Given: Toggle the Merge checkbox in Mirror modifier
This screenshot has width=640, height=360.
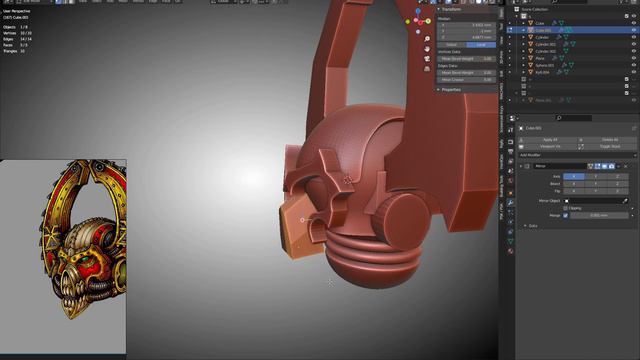Looking at the screenshot, I should click(565, 215).
